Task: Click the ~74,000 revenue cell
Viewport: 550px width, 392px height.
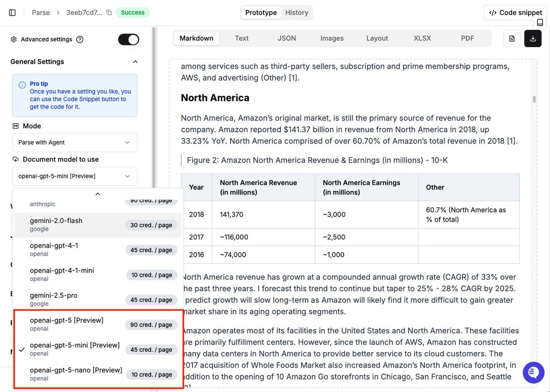Action: pos(264,255)
